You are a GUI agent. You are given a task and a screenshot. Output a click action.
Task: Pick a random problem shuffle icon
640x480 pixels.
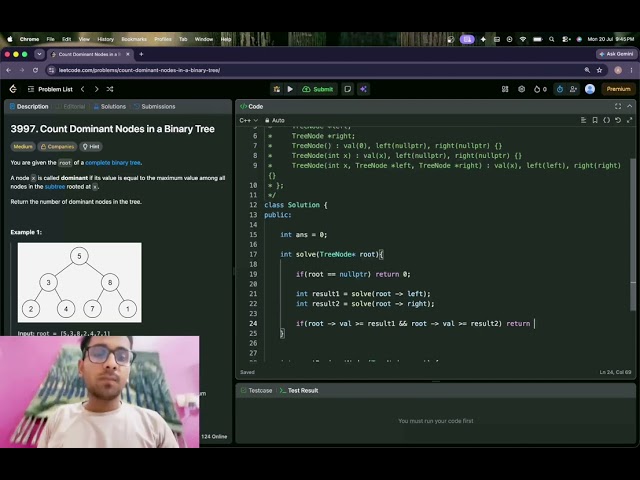pos(110,89)
